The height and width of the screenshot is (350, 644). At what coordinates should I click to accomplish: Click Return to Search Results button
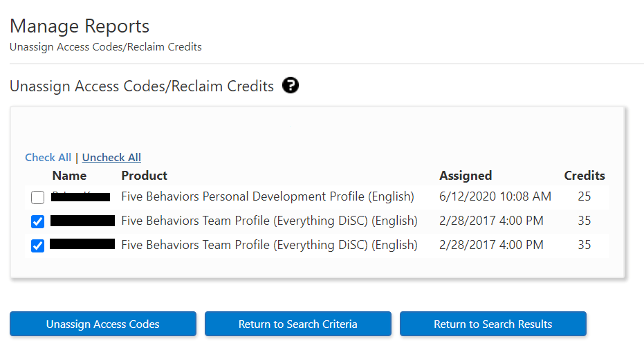pos(493,324)
